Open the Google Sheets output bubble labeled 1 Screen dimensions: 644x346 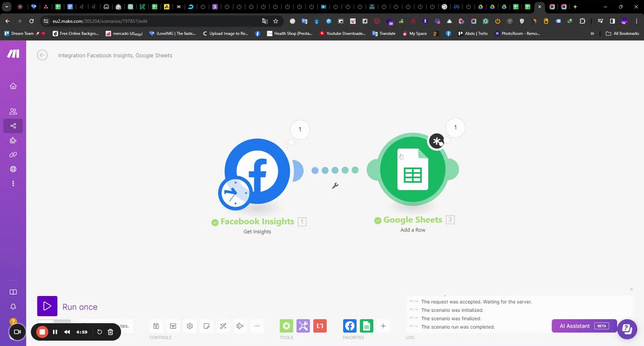pos(455,127)
